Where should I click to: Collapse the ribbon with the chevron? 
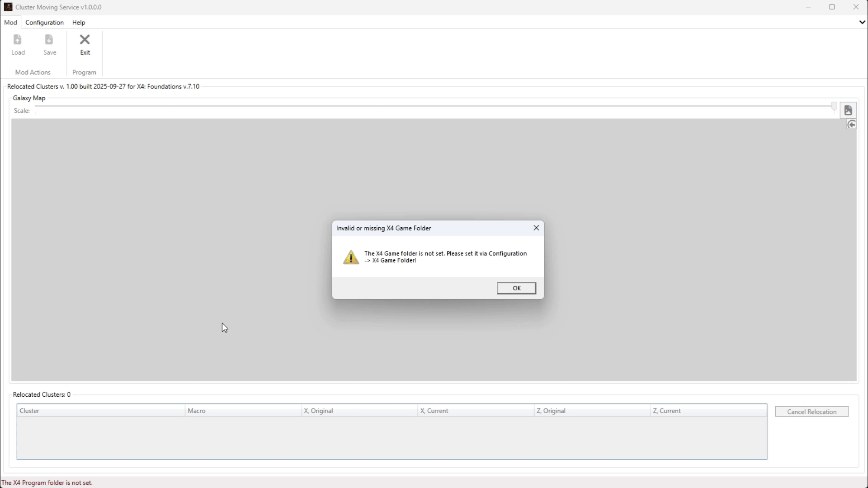[862, 22]
